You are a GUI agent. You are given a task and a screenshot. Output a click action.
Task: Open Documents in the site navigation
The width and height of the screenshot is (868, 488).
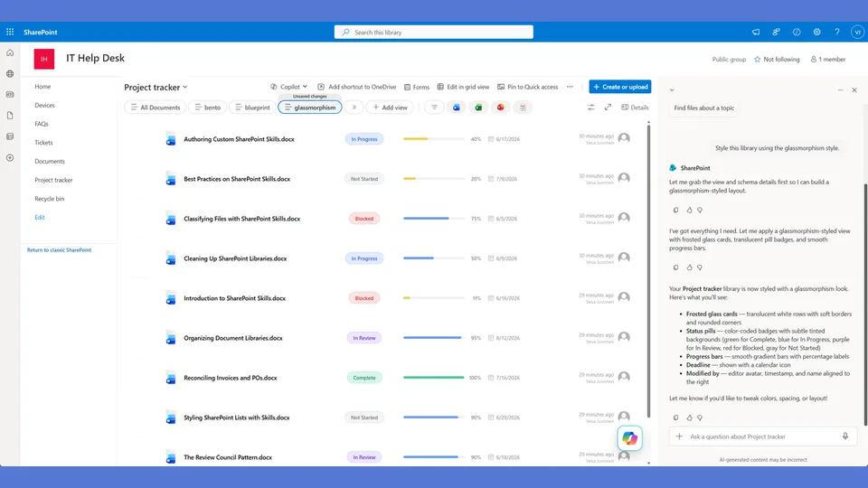(x=50, y=162)
